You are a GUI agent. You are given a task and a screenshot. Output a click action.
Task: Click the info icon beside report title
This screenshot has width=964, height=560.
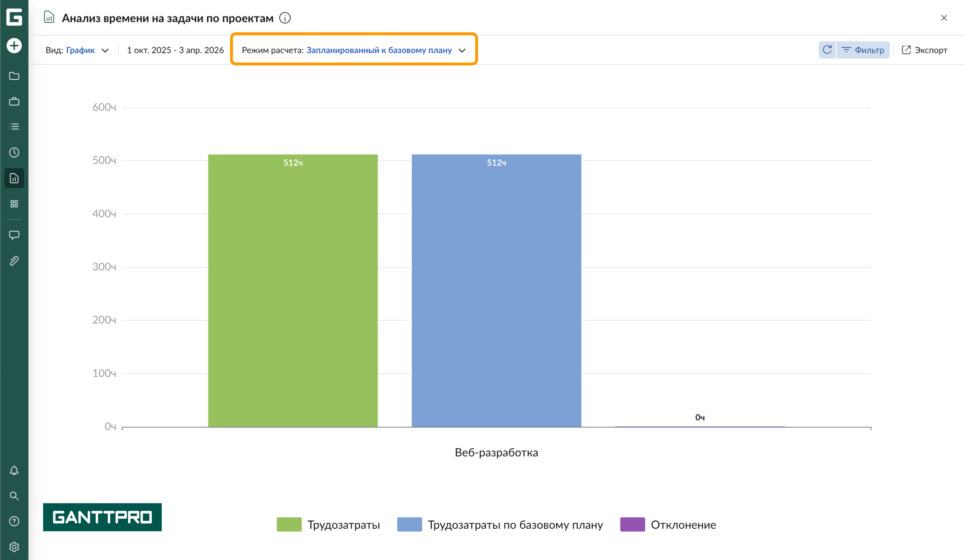285,18
